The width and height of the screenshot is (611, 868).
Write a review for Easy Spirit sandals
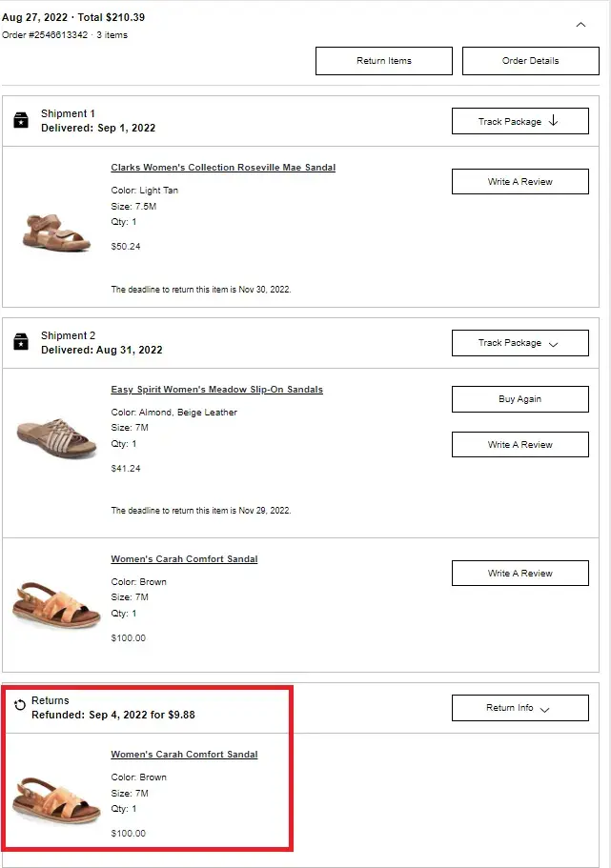pyautogui.click(x=519, y=445)
